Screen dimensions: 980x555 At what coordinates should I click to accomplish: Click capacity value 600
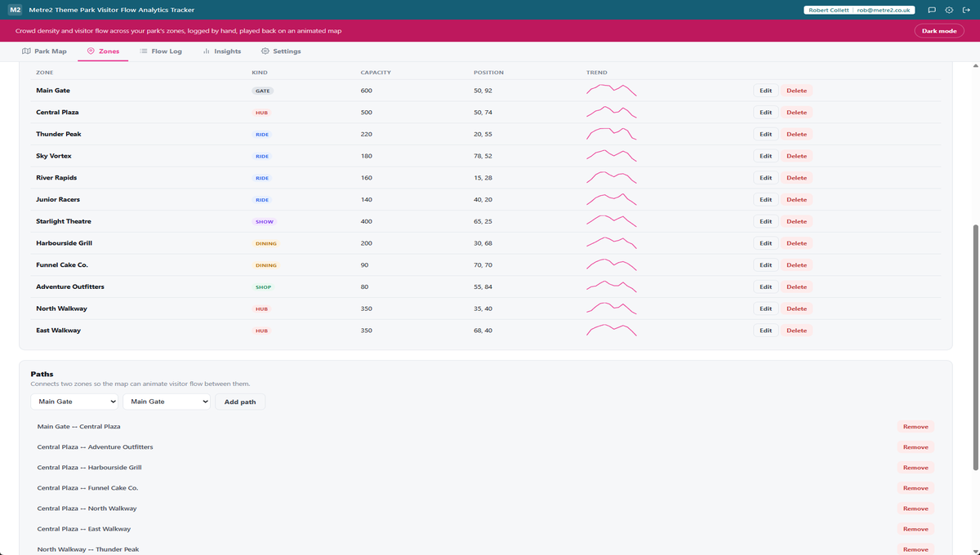pyautogui.click(x=366, y=91)
